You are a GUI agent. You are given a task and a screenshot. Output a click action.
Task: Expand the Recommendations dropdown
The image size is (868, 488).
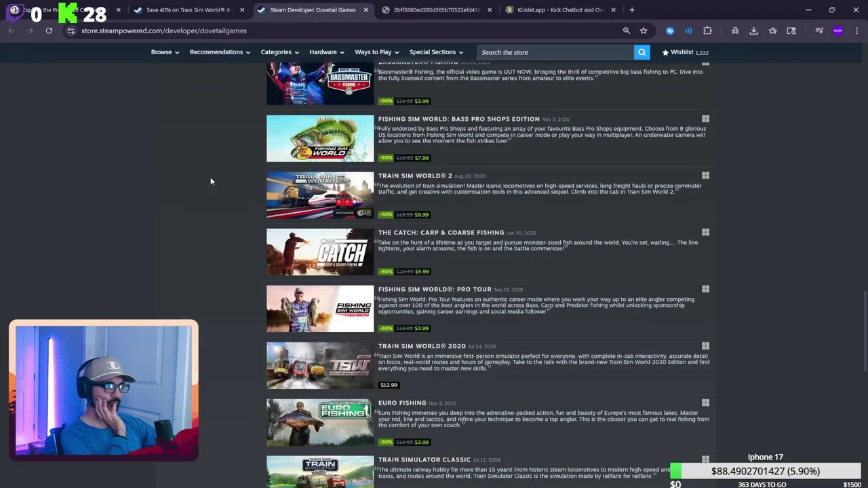220,52
